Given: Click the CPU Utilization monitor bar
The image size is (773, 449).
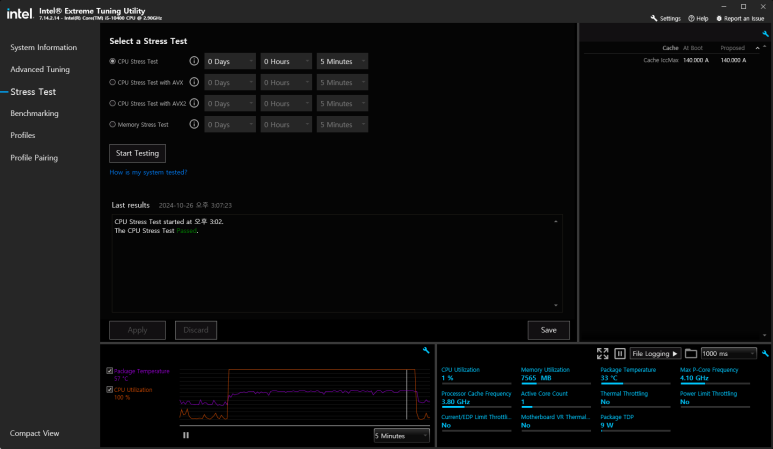Looking at the screenshot, I should pos(476,383).
